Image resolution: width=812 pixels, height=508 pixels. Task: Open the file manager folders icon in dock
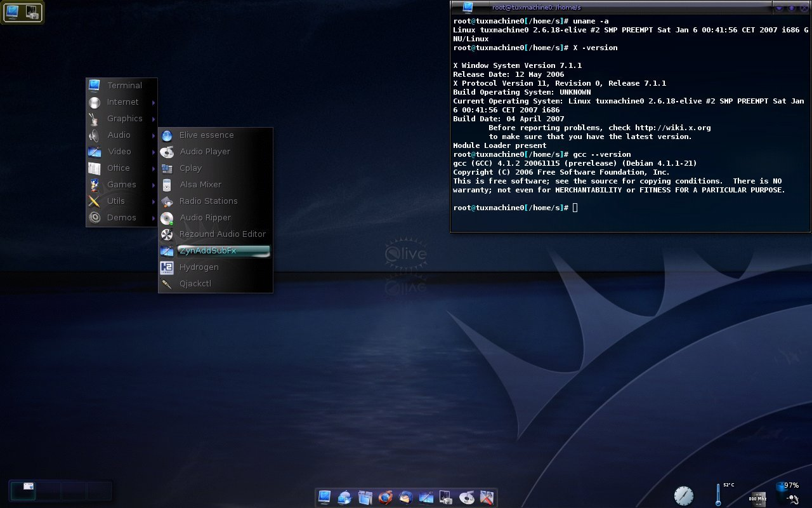click(x=365, y=497)
